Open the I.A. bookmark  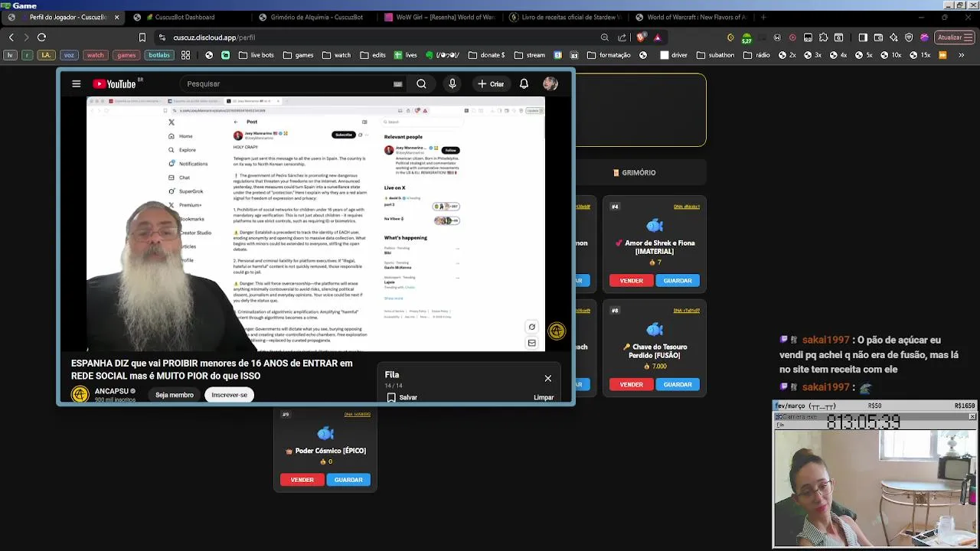pyautogui.click(x=47, y=55)
